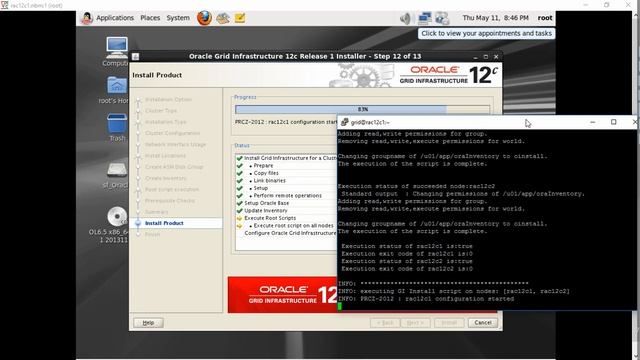Minimize the grid@rac12c1 terminal window
The height and width of the screenshot is (360, 640).
tap(593, 122)
